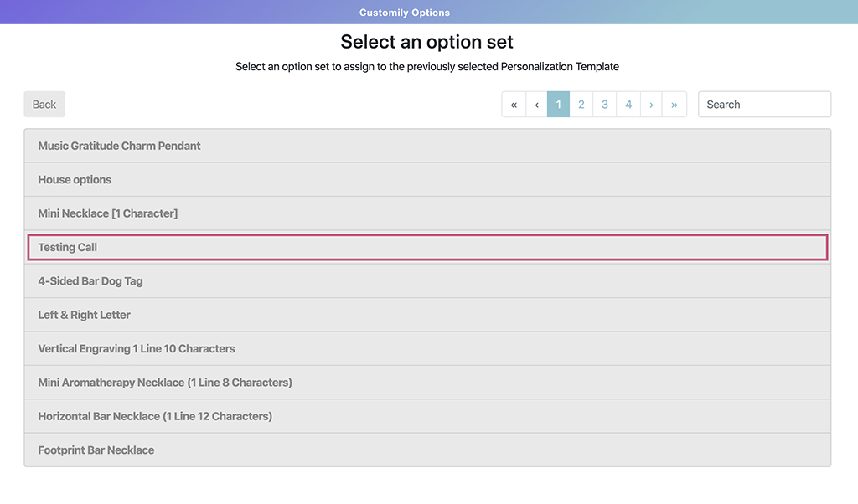Select Horizontal Bar Necklace option set

point(427,416)
